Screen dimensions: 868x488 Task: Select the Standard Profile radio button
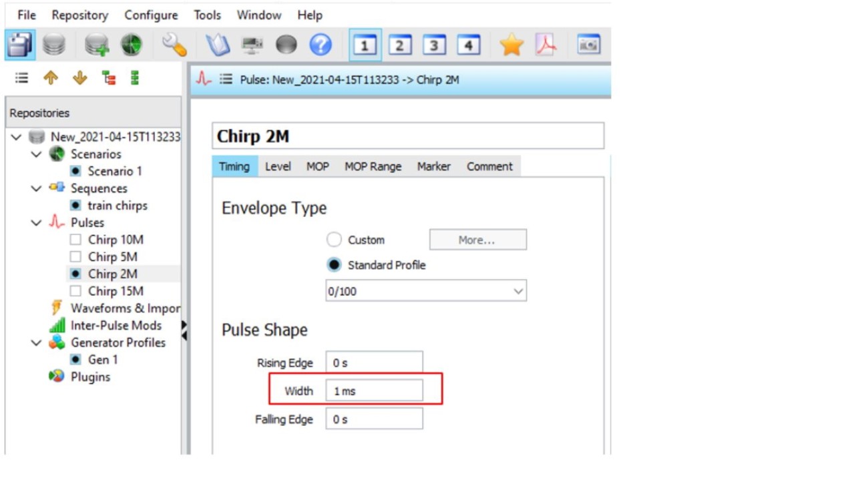click(334, 265)
